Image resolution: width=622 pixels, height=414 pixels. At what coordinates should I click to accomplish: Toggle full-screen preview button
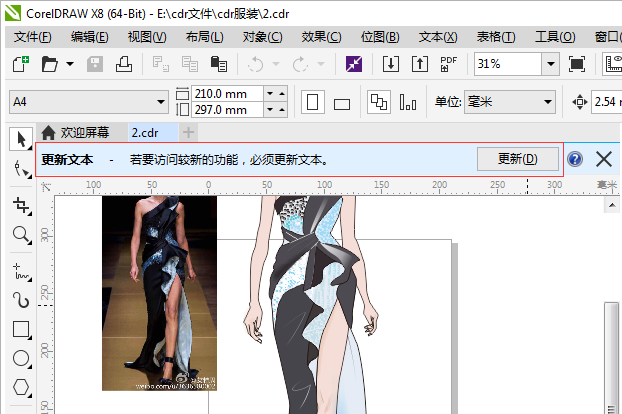pyautogui.click(x=576, y=64)
